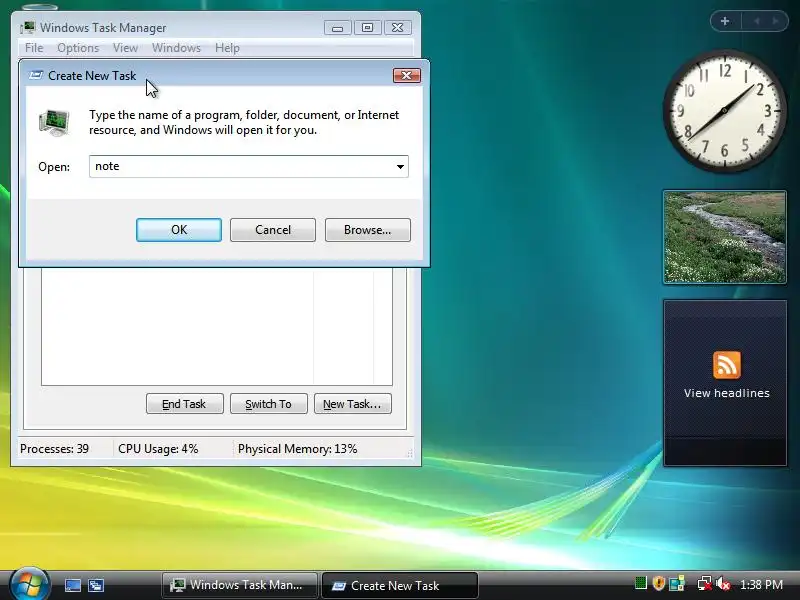Click Physical Memory: 13% in status bar
This screenshot has width=800, height=600.
[x=297, y=449]
